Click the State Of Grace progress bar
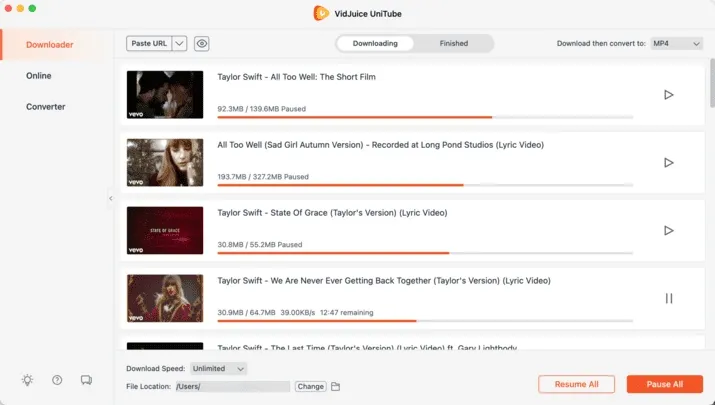Image resolution: width=715 pixels, height=405 pixels. pos(425,253)
